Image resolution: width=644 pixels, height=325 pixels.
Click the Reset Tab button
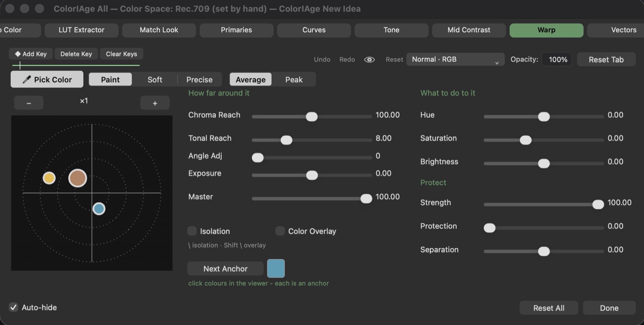click(x=606, y=59)
